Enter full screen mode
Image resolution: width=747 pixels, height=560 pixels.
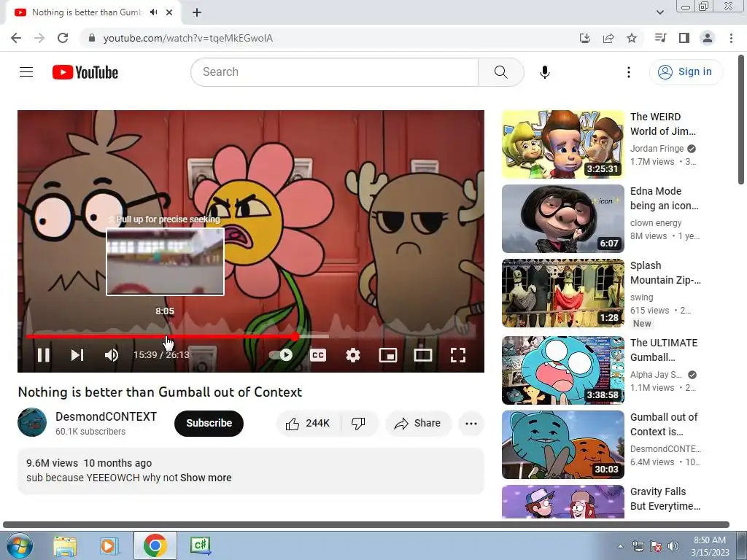click(x=458, y=355)
